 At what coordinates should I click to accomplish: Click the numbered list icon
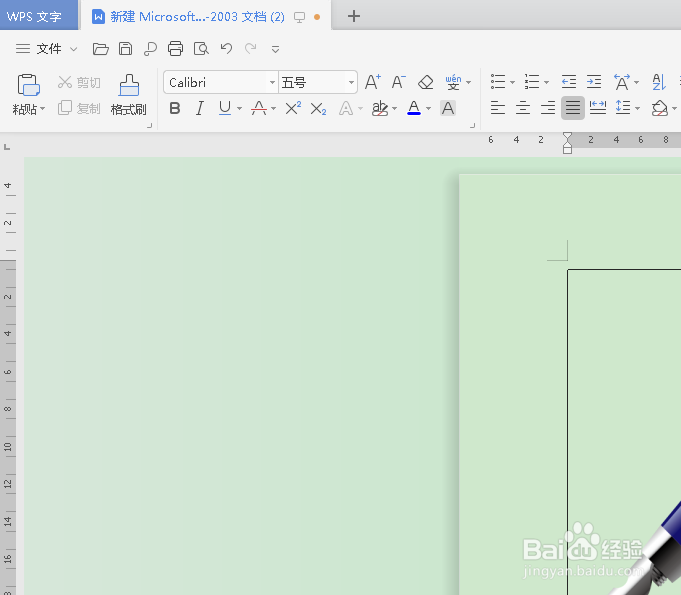(x=532, y=82)
